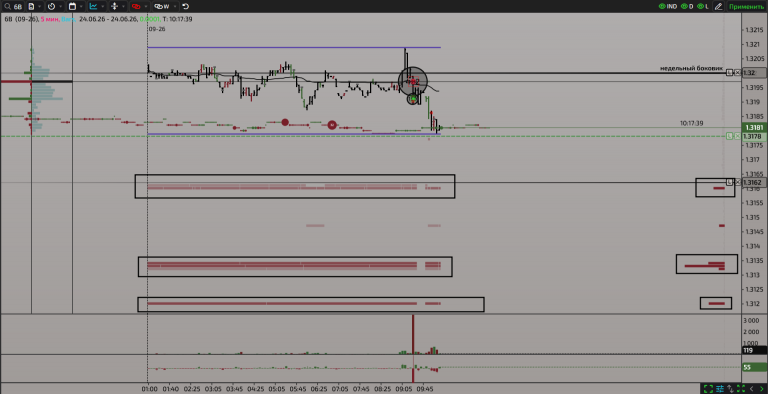The image size is (768, 394).
Task: Click the red chart link icon
Action: (136, 6)
